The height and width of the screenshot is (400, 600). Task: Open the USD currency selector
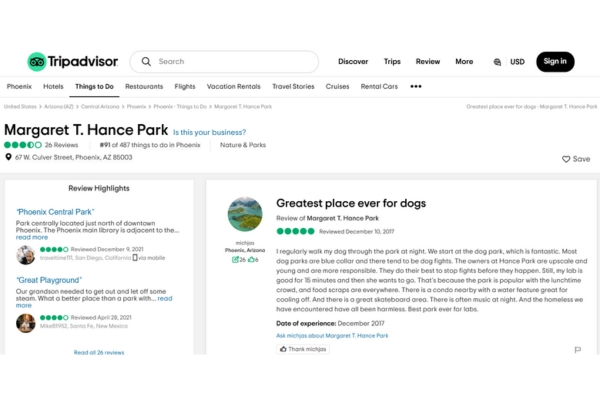[517, 62]
